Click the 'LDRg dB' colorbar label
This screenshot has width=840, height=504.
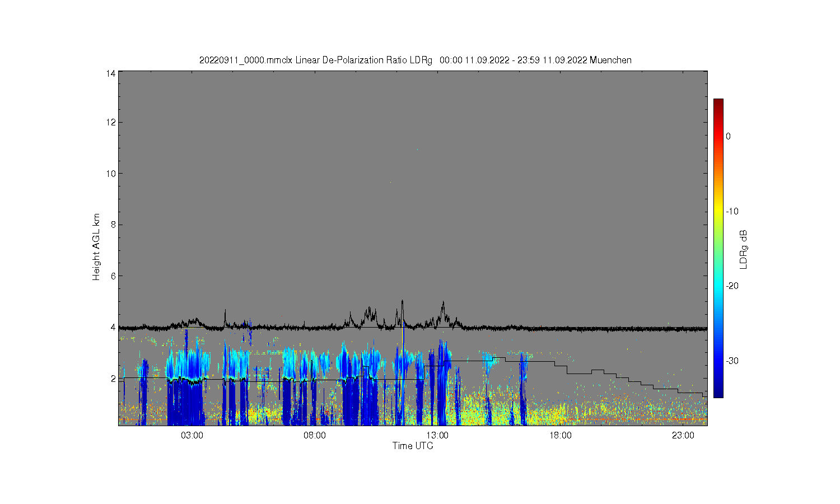point(744,250)
